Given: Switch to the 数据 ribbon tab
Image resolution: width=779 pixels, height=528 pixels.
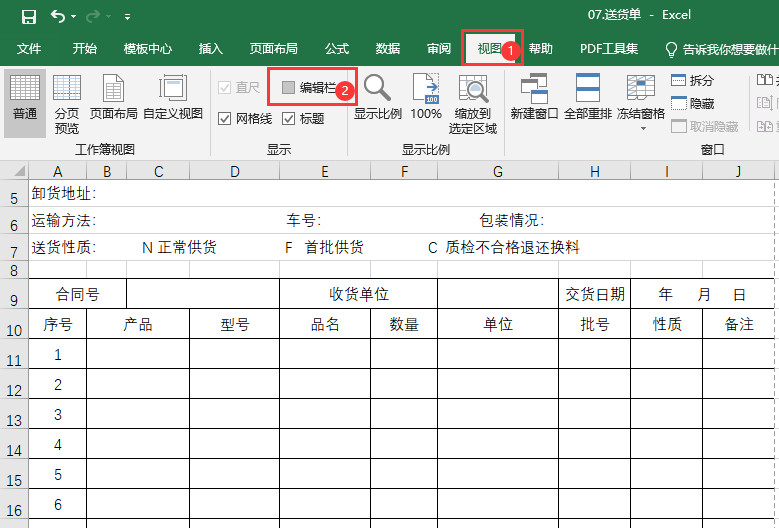Looking at the screenshot, I should 388,49.
